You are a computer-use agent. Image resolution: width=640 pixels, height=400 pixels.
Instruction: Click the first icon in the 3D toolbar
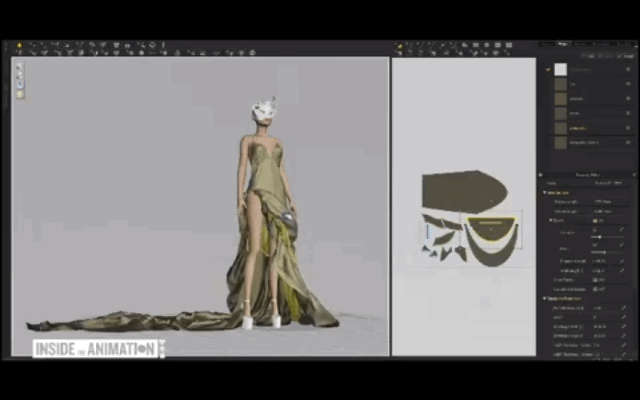(19, 45)
